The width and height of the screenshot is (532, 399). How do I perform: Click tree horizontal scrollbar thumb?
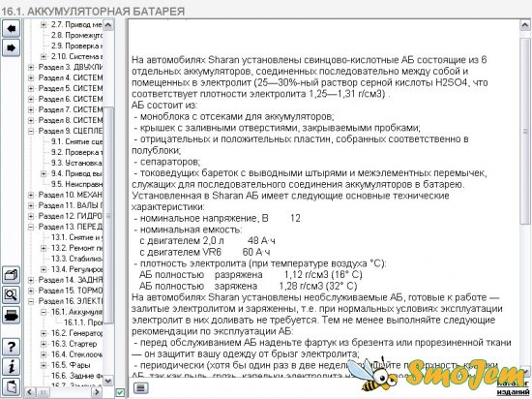click(44, 392)
